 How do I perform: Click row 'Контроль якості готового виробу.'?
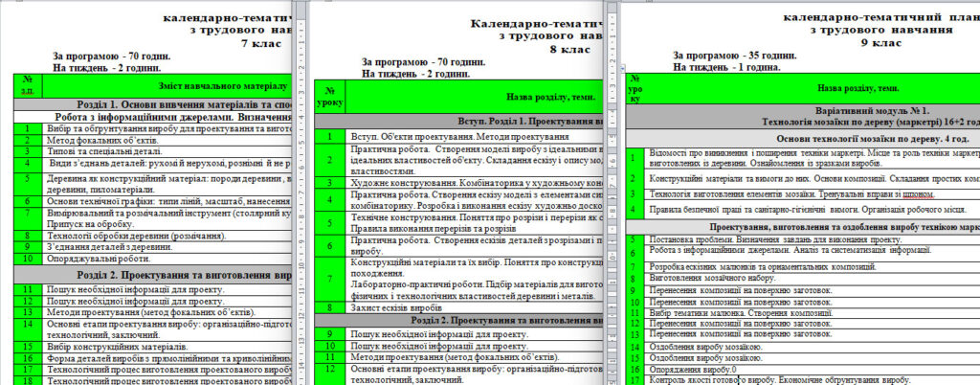pyautogui.click(x=803, y=379)
